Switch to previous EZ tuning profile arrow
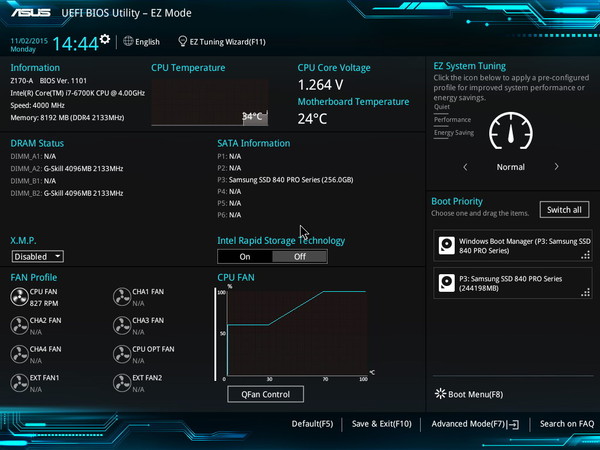The height and width of the screenshot is (450, 600). pos(465,167)
